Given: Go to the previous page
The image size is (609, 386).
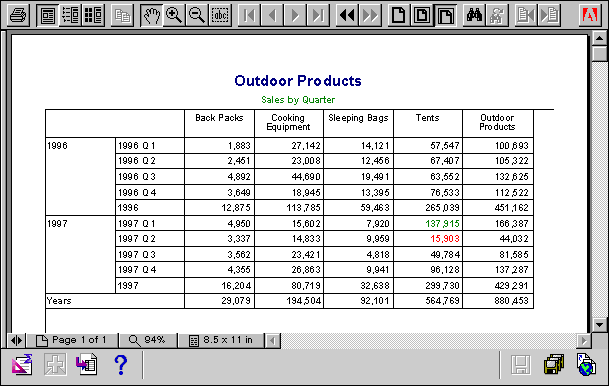Looking at the screenshot, I should pyautogui.click(x=272, y=16).
